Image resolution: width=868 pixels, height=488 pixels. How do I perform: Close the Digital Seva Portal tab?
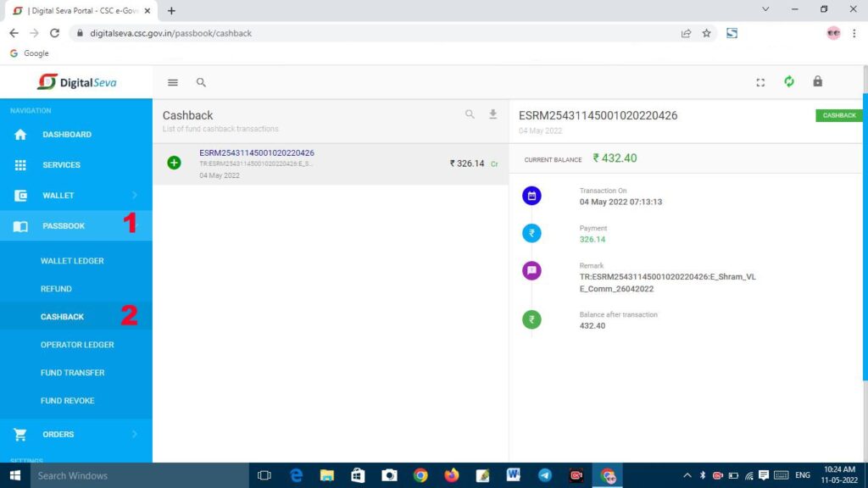147,10
